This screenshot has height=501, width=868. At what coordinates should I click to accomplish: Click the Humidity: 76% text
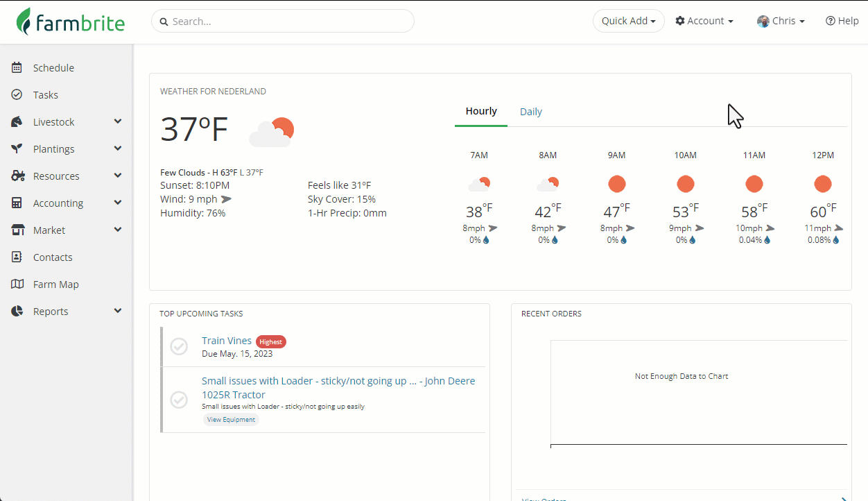tap(193, 213)
